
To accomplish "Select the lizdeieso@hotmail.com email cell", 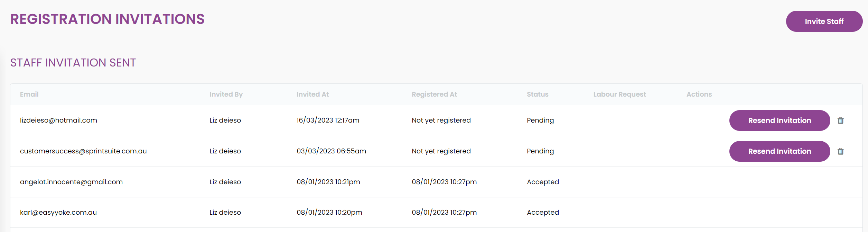I will (x=58, y=120).
